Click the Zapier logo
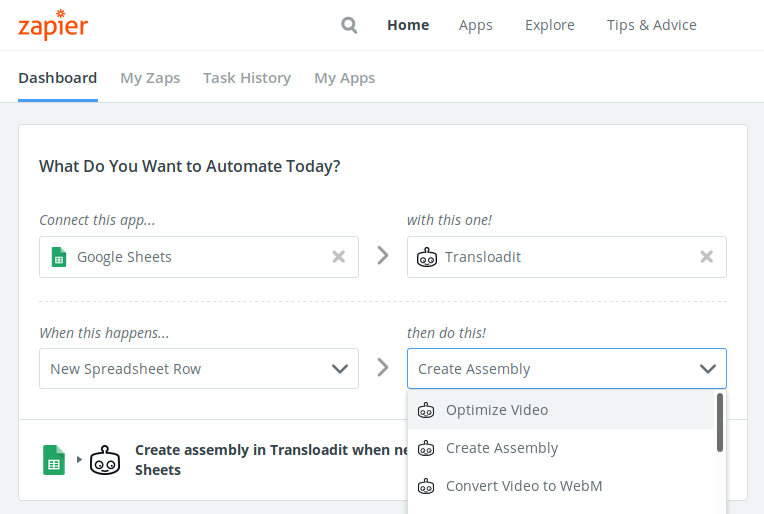 (53, 24)
